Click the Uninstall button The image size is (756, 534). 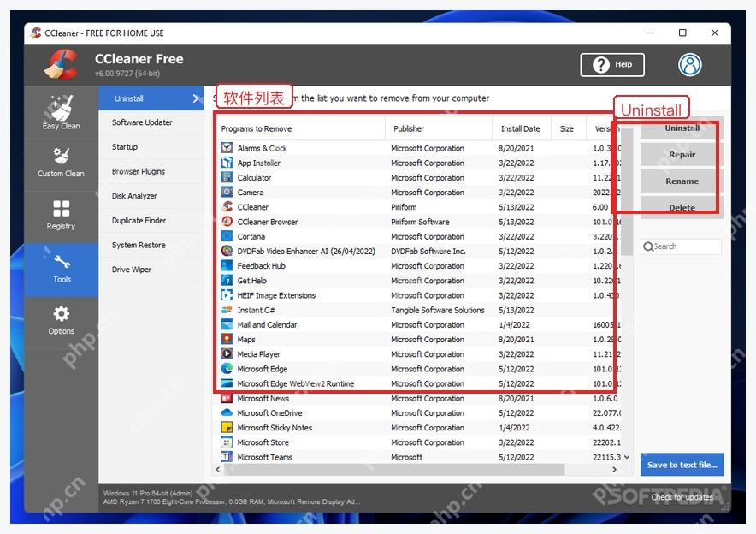(682, 128)
